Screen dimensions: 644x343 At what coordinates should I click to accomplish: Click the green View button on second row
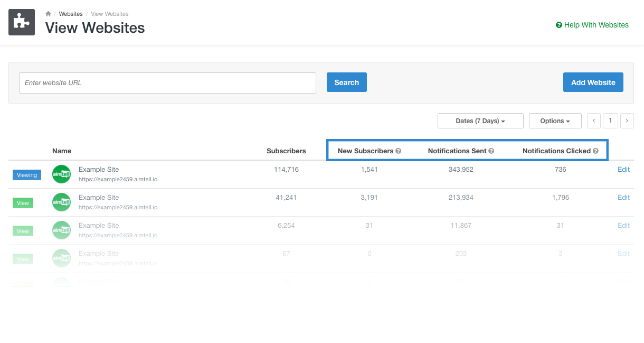tap(23, 203)
